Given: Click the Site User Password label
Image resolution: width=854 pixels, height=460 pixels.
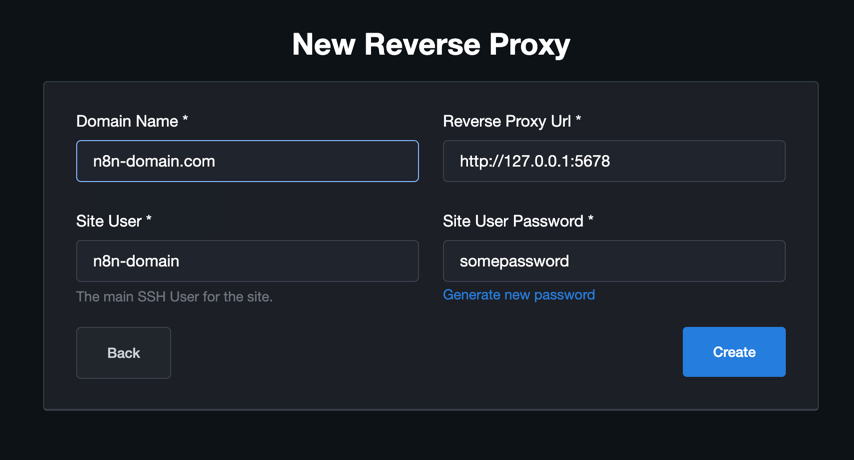Looking at the screenshot, I should click(513, 221).
